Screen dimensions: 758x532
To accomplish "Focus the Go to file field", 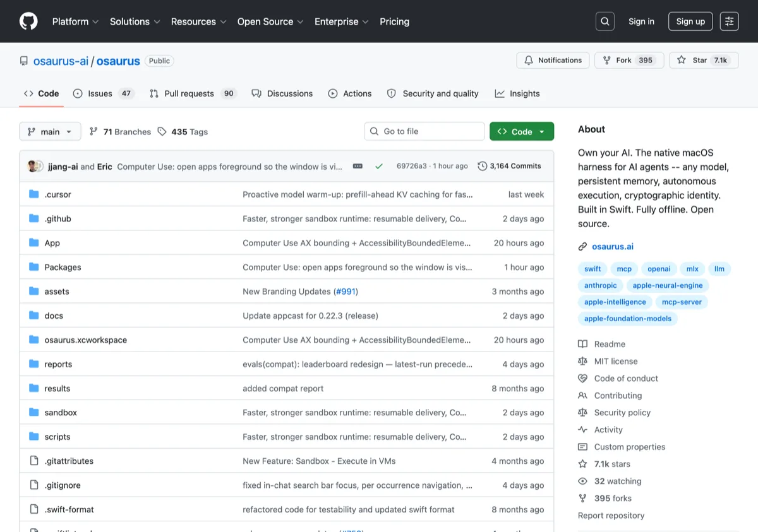I will 424,131.
